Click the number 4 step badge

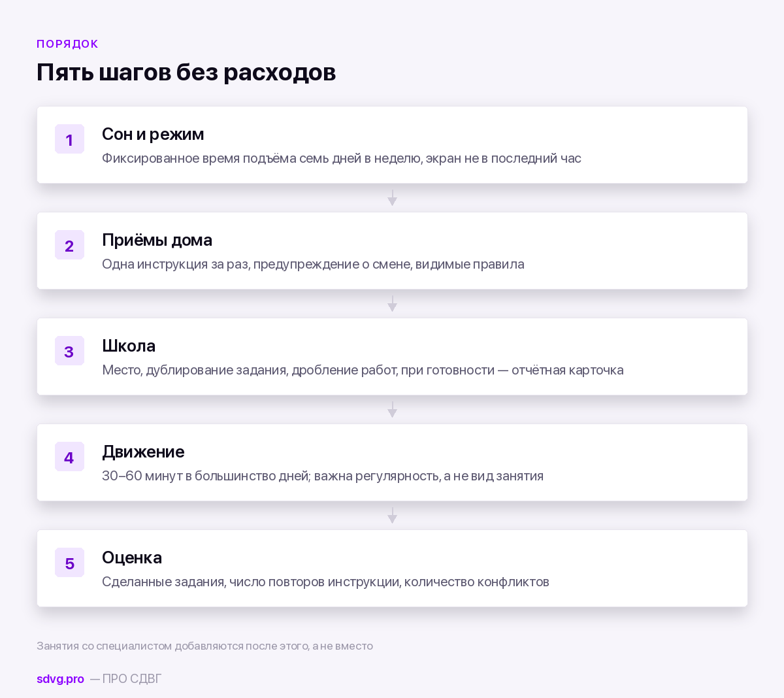tap(69, 457)
